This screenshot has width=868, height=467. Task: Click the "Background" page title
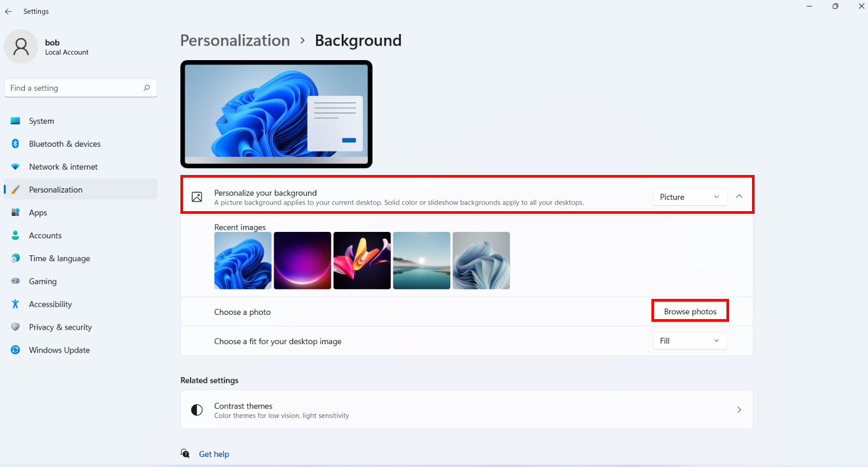pyautogui.click(x=358, y=40)
